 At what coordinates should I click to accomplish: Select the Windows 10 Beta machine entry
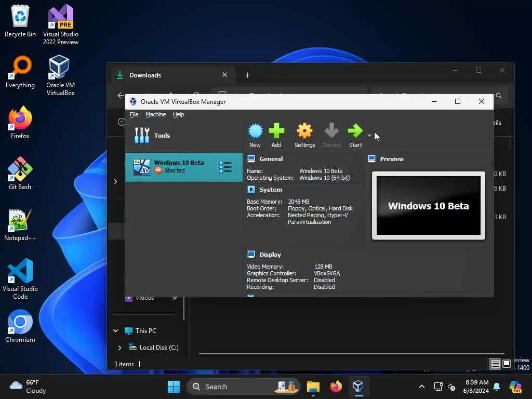[183, 167]
